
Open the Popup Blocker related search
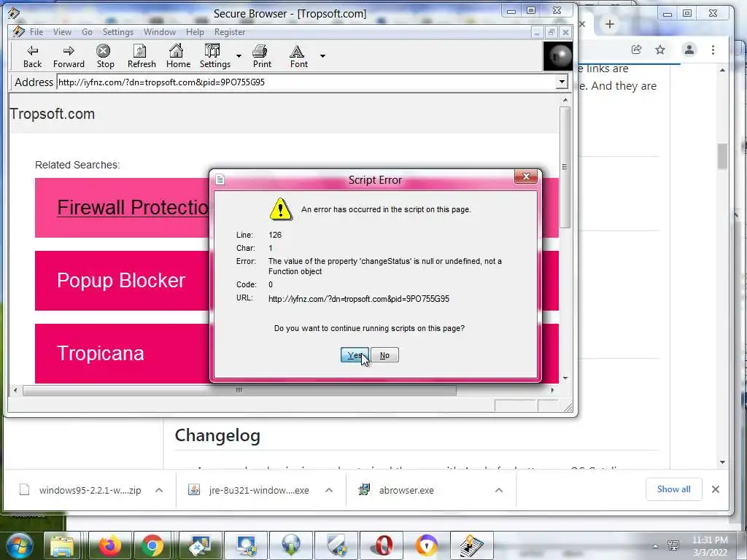click(121, 281)
